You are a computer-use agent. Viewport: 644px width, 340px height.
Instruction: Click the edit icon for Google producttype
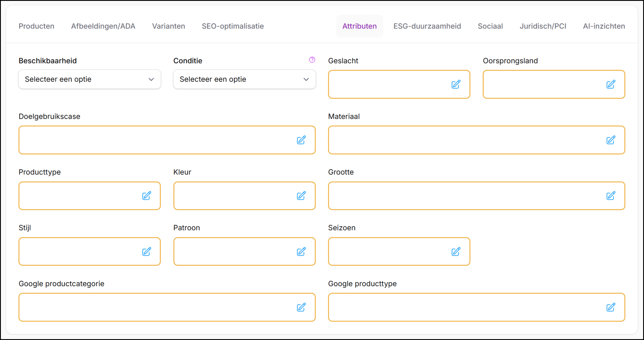click(611, 307)
